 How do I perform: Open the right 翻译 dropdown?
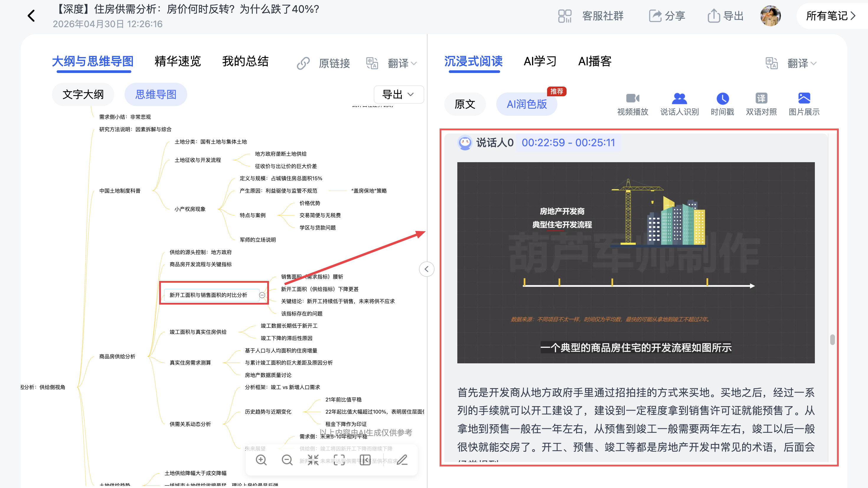point(802,64)
